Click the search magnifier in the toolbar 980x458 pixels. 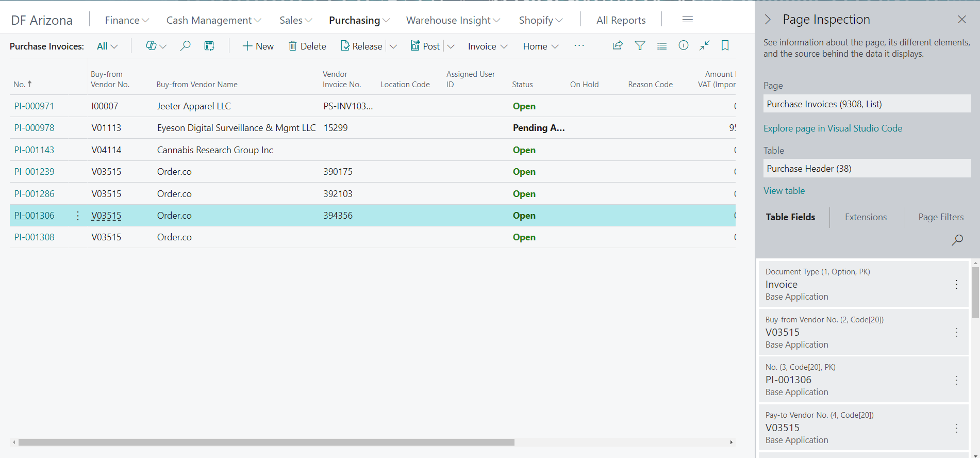[185, 46]
